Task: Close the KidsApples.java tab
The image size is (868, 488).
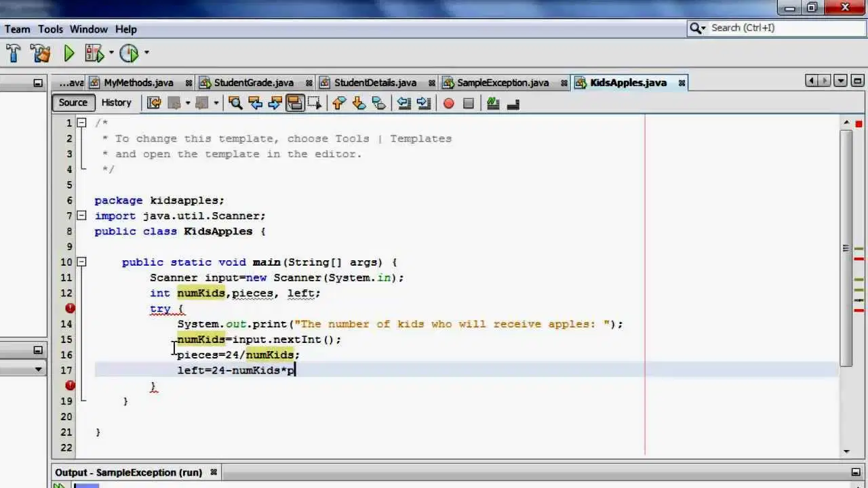Action: [682, 83]
